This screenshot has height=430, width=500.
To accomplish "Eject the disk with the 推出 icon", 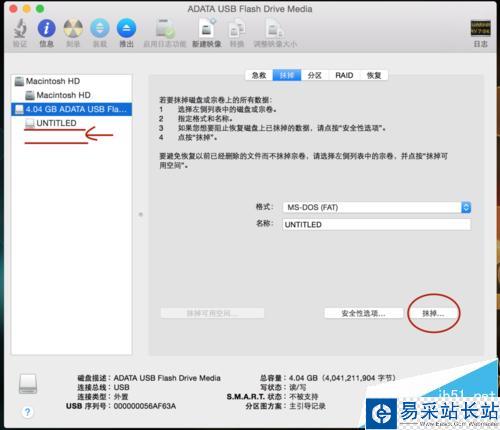I will pyautogui.click(x=126, y=28).
